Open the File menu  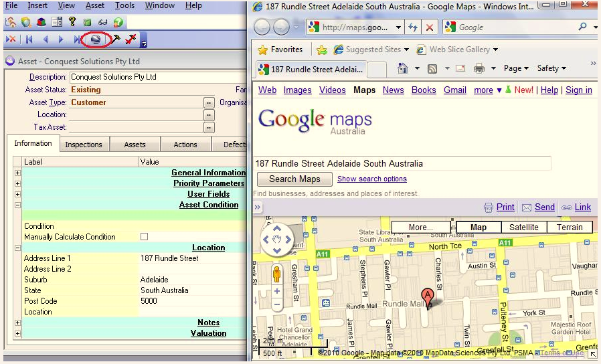(11, 5)
